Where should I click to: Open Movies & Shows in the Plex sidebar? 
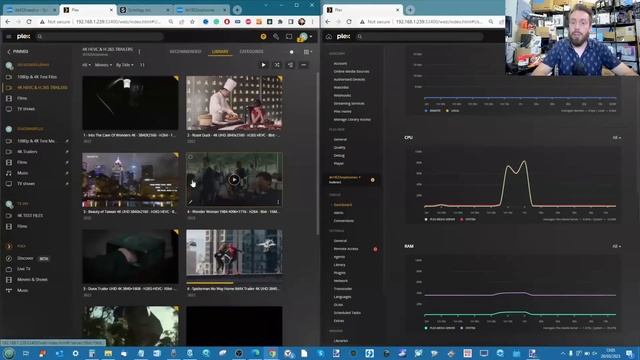32,280
